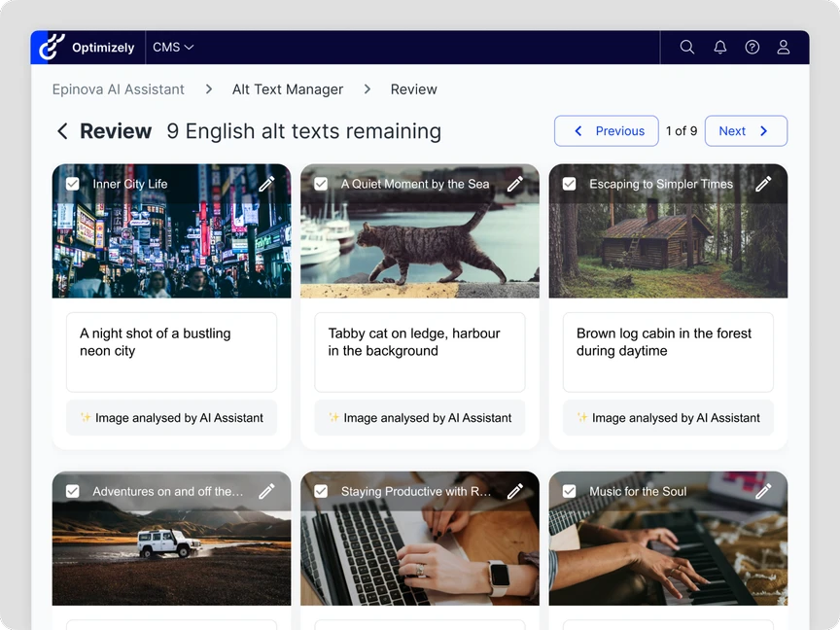Edit A Quiet Moment by the Sea pencil icon
The height and width of the screenshot is (630, 840).
point(515,184)
